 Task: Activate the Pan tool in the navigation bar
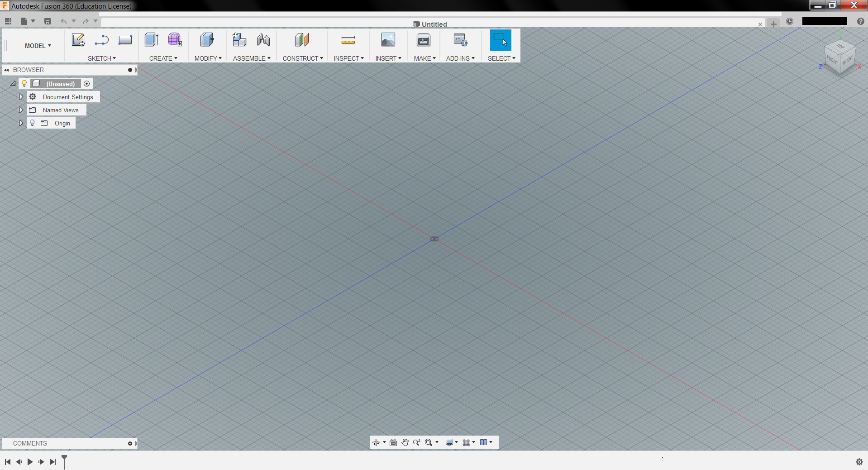pyautogui.click(x=405, y=442)
